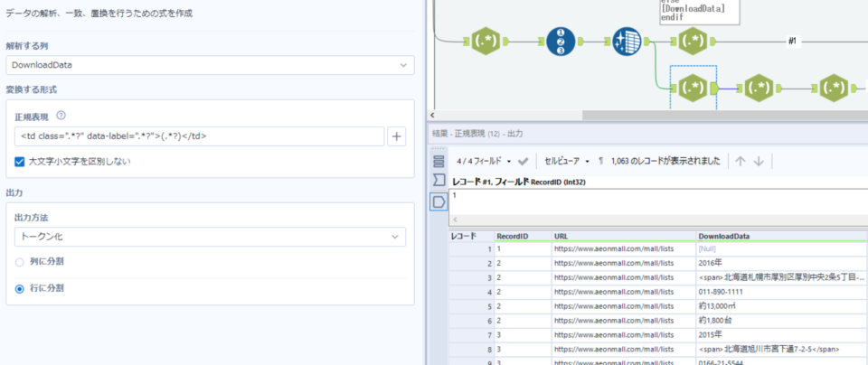Click the RegEx tool connected to the #1 line

[692, 42]
